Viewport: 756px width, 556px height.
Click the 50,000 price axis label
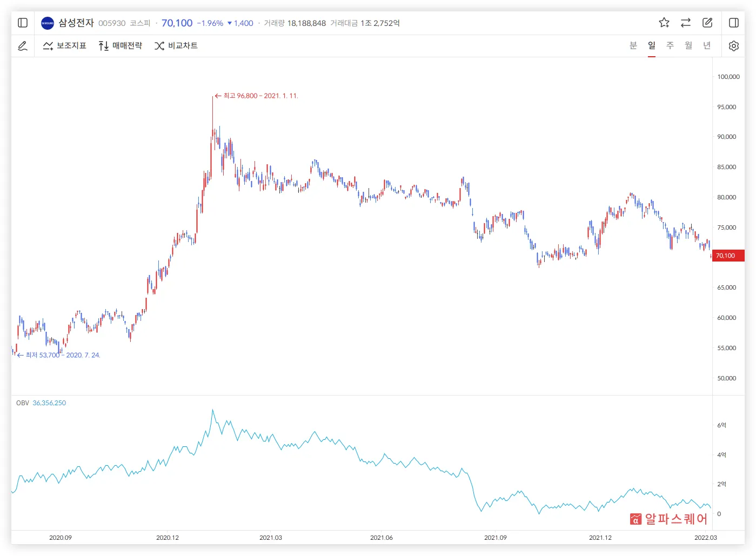(x=727, y=378)
